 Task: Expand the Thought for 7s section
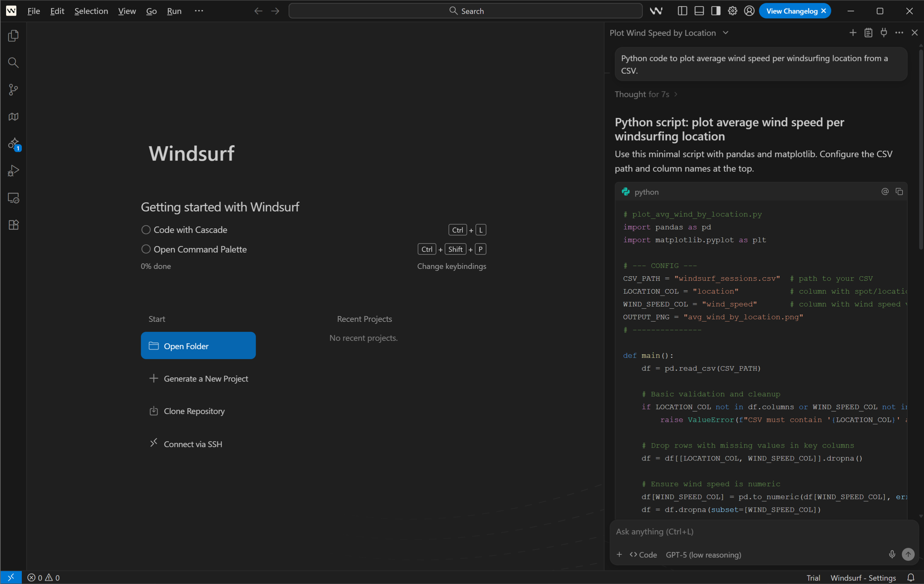point(646,94)
